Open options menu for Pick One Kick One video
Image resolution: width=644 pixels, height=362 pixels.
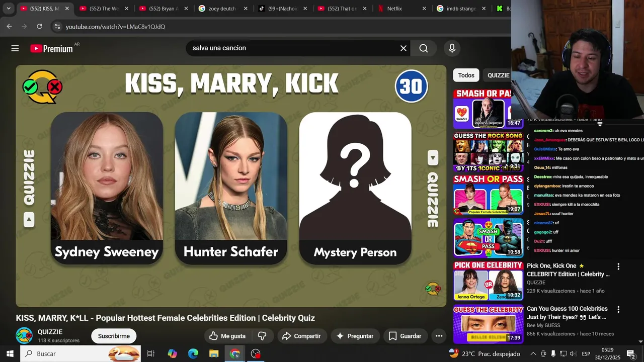618,266
